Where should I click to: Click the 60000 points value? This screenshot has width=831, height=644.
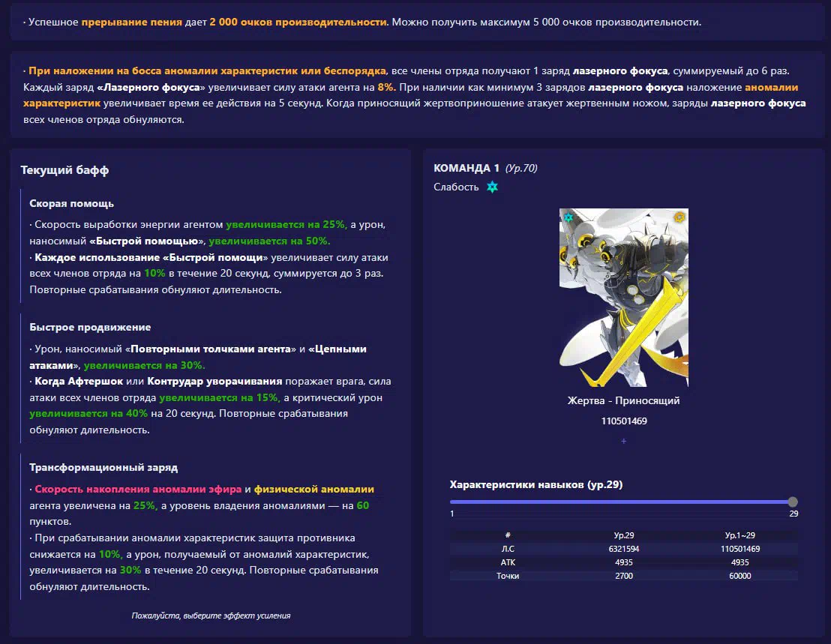tap(739, 576)
